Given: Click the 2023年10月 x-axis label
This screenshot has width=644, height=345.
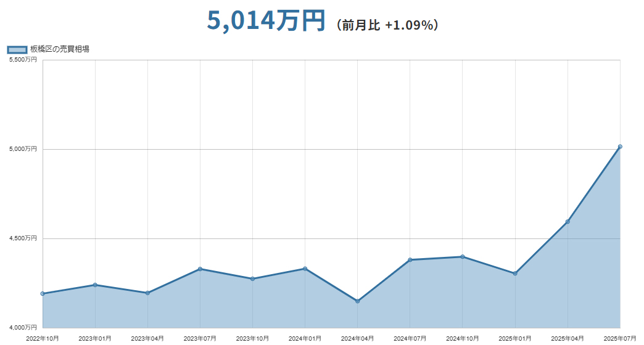Looking at the screenshot, I should click(252, 338).
